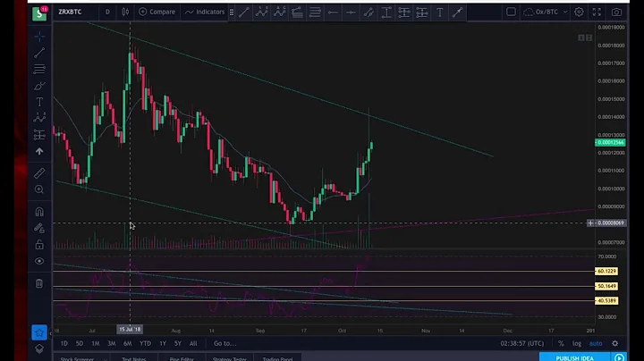Viewport: 644px width, 361px height.
Task: Select the crosshair cursor tool
Action: tap(39, 37)
